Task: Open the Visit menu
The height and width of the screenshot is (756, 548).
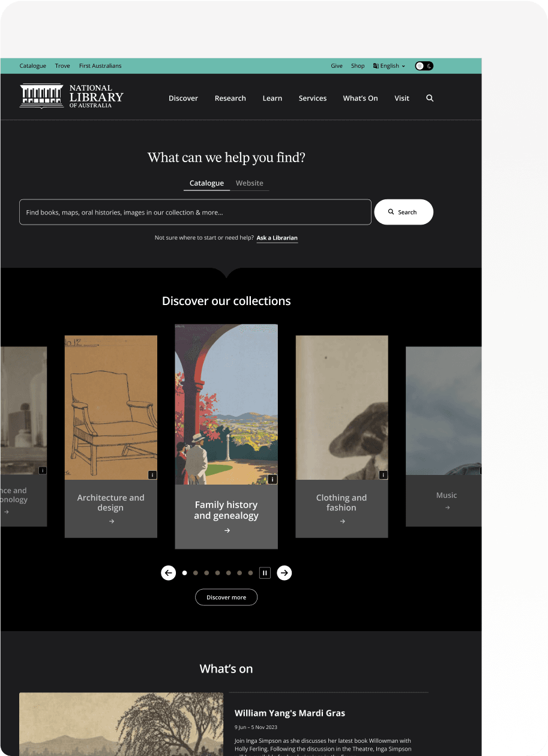Action: coord(402,98)
